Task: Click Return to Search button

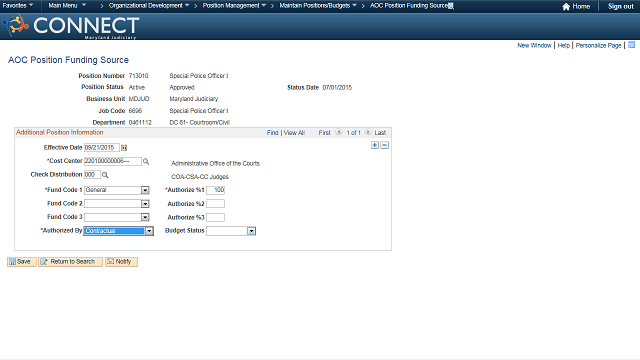Action: [70, 262]
